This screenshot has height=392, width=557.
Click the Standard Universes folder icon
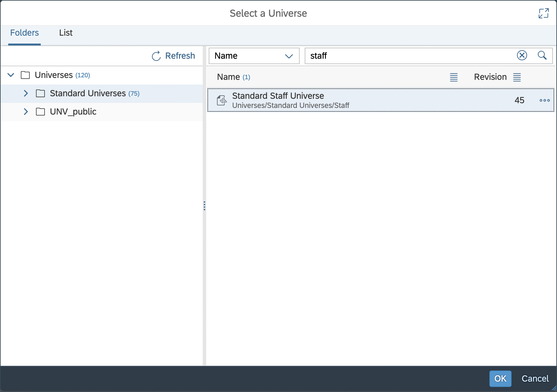click(40, 93)
